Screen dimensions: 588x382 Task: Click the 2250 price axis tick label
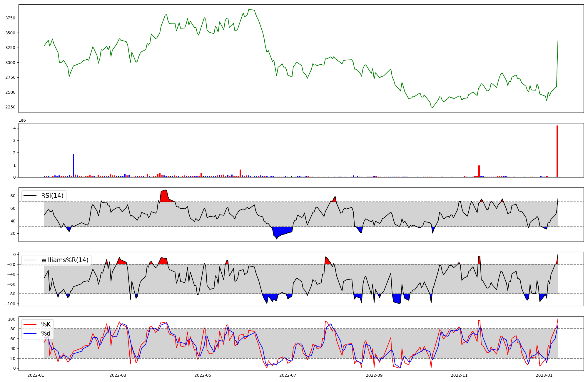10,107
